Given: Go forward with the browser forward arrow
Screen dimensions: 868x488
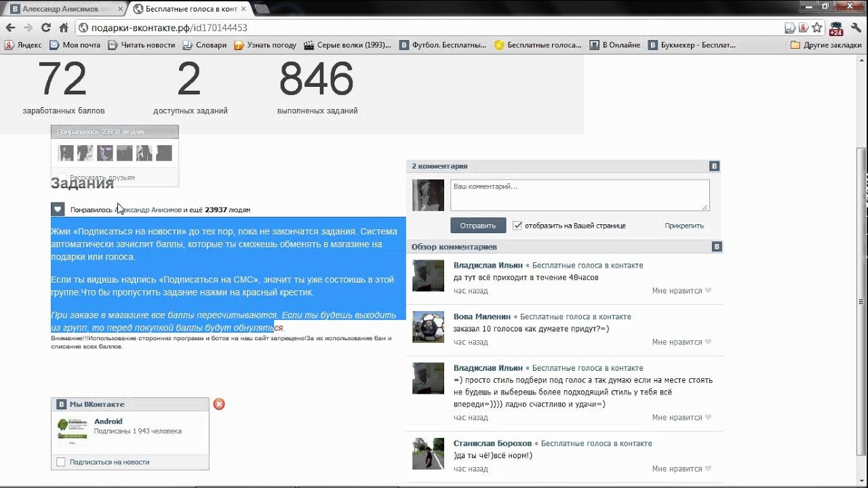Looking at the screenshot, I should (28, 28).
